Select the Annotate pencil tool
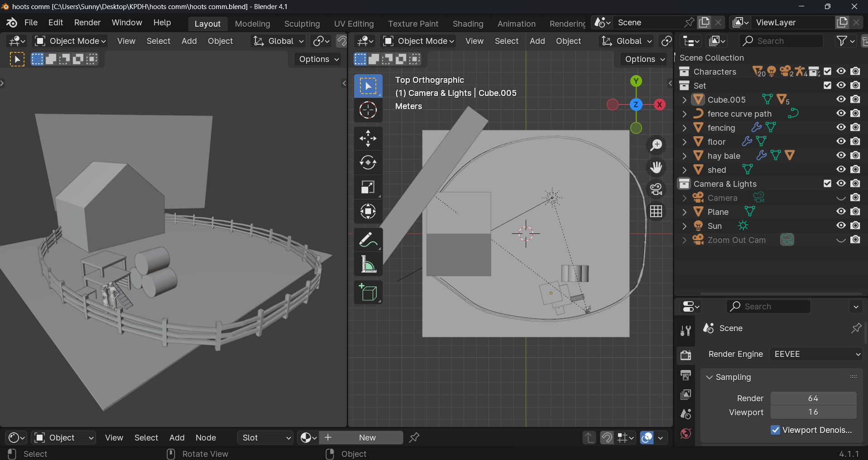The image size is (868, 460). (368, 240)
